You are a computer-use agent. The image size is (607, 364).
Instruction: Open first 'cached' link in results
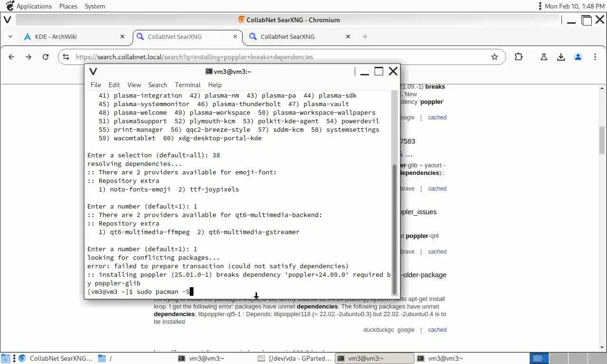pos(437,118)
